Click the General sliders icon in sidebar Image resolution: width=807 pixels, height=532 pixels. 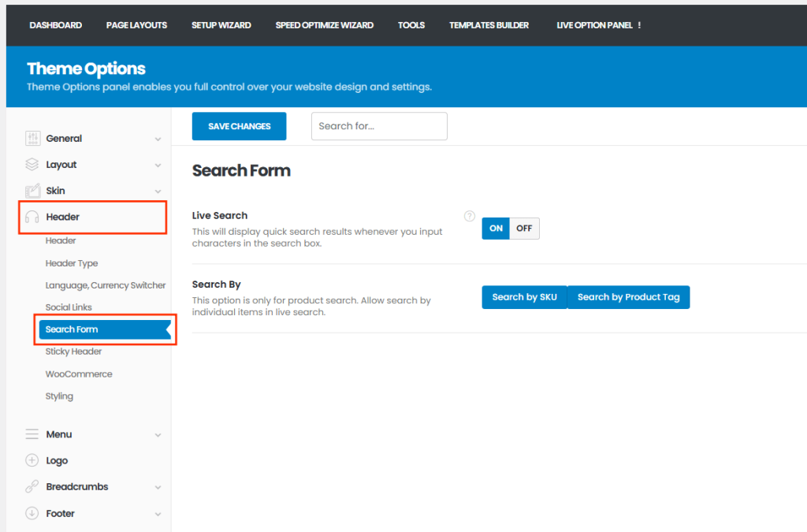pos(32,139)
